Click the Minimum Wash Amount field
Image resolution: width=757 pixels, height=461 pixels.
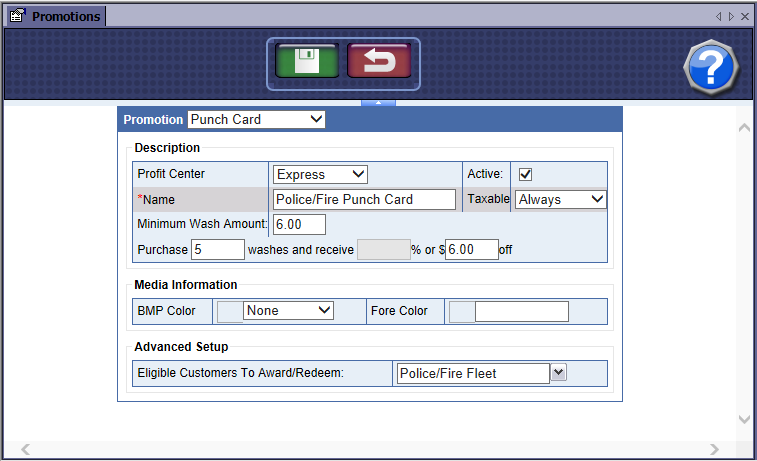tap(298, 224)
